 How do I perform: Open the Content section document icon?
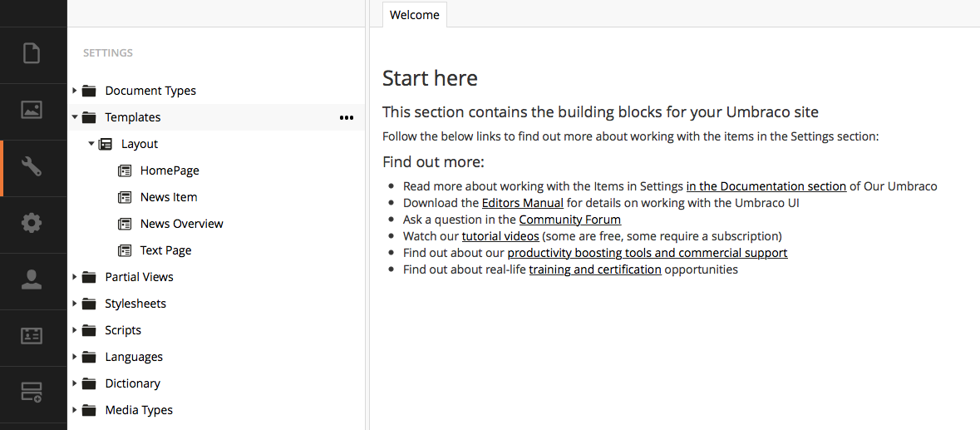(x=32, y=53)
